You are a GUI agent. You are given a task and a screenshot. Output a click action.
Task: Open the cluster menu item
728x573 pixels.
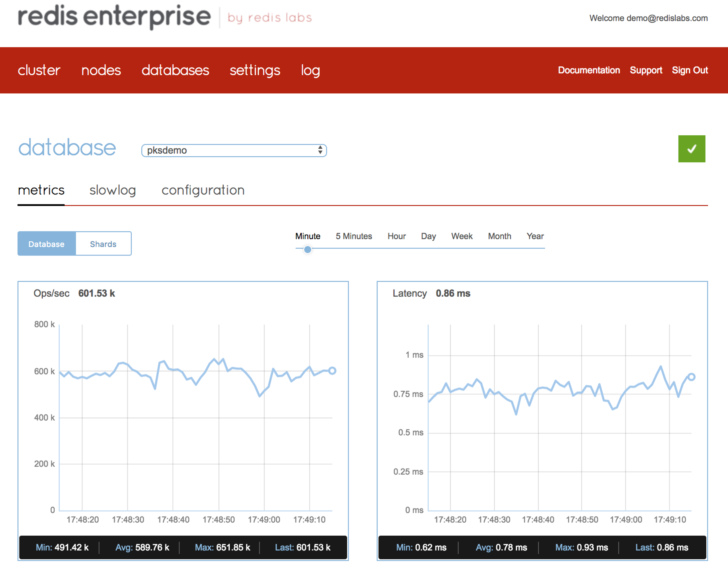(39, 70)
